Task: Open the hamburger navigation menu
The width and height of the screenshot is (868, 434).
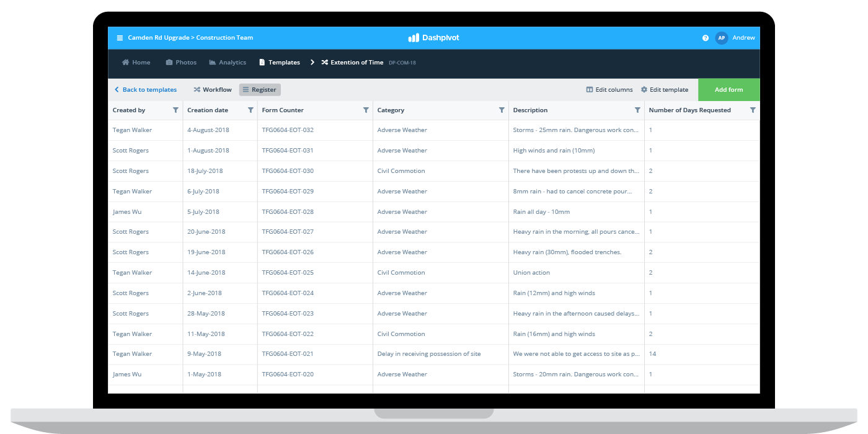Action: (120, 38)
